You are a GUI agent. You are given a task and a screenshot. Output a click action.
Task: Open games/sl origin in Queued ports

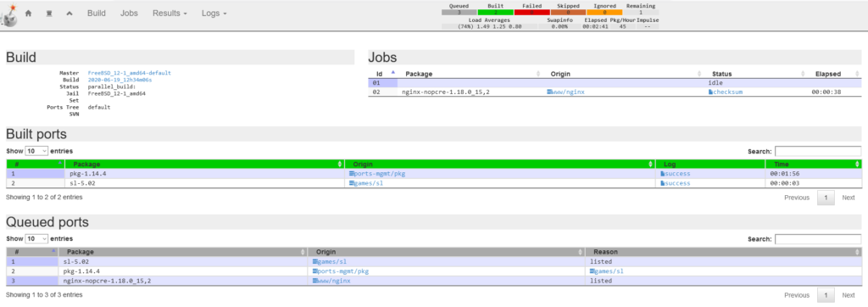332,261
